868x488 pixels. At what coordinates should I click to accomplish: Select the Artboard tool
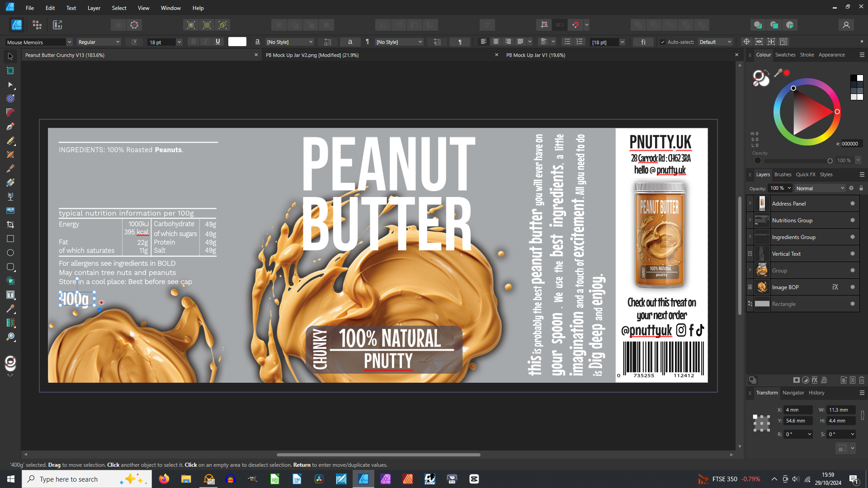(x=10, y=70)
